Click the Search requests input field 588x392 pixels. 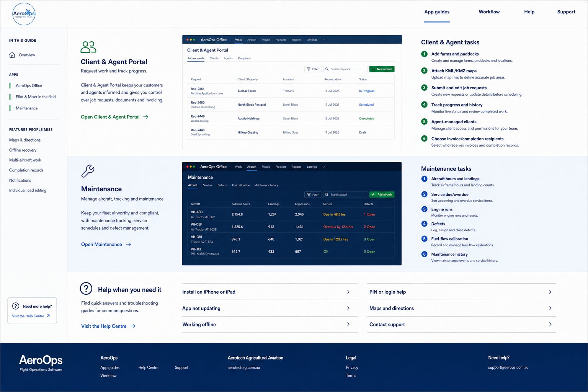345,69
